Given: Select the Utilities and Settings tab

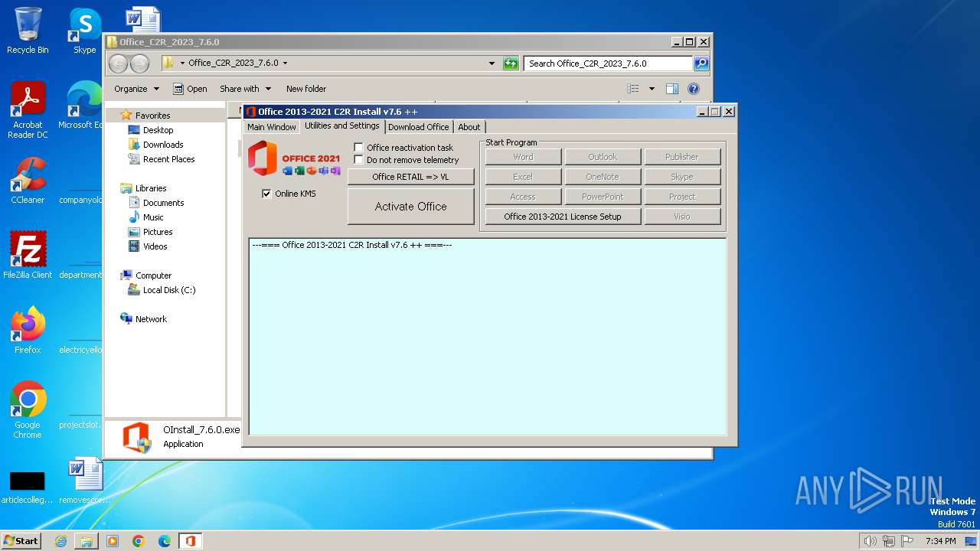Looking at the screenshot, I should 342,126.
